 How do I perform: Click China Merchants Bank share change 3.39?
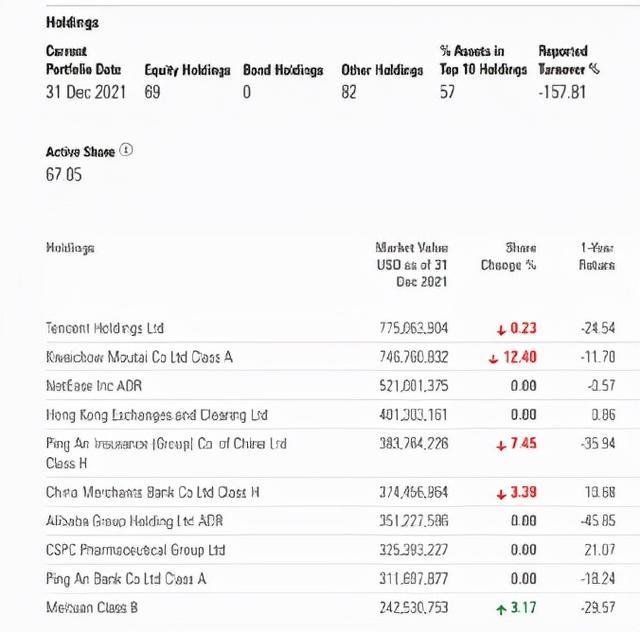[523, 492]
